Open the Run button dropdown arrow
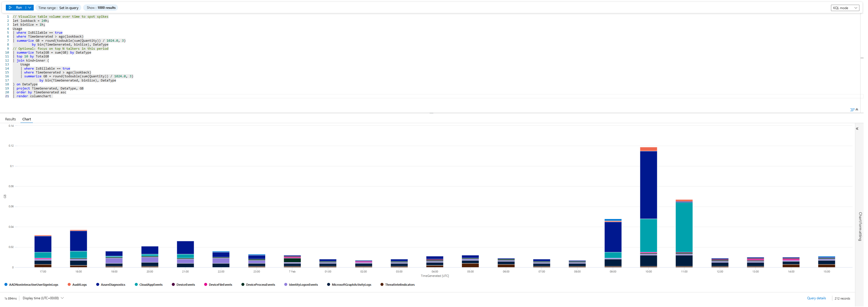Image resolution: width=868 pixels, height=307 pixels. coord(30,7)
